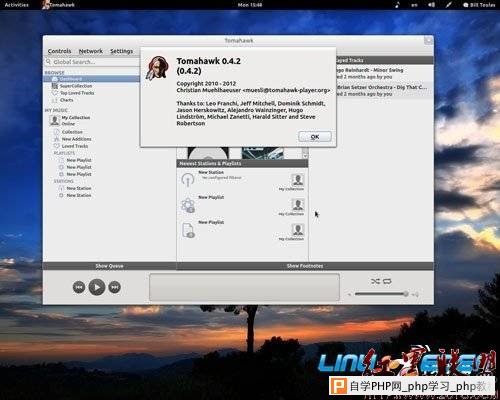This screenshot has height=400, width=500.
Task: Click the empty now-playing track panel
Action: point(244,287)
